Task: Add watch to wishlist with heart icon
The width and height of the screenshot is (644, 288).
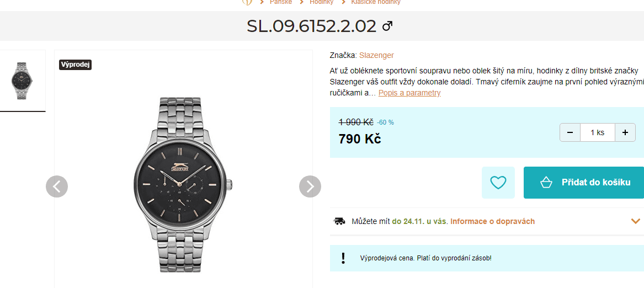Action: coord(498,182)
